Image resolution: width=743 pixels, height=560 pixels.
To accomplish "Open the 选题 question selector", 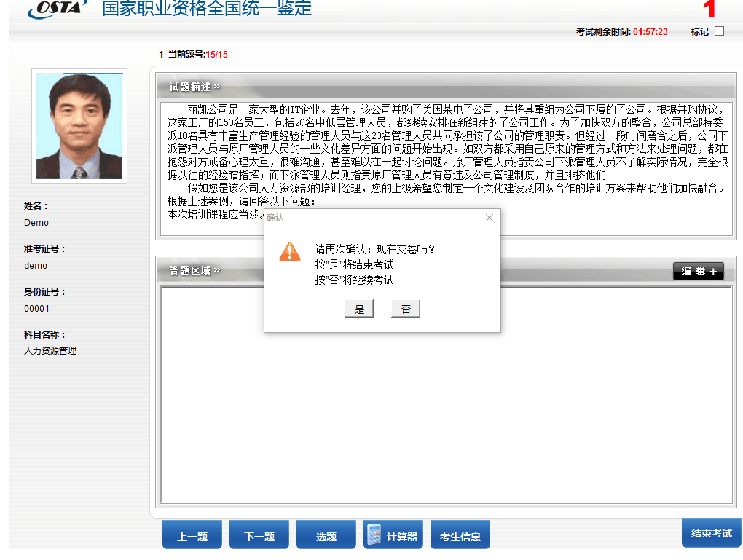I will 326,536.
